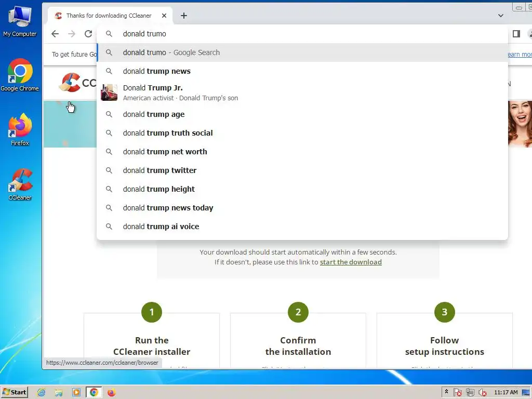
Task: Pick 'donald trump twitter' suggestion
Action: point(302,170)
